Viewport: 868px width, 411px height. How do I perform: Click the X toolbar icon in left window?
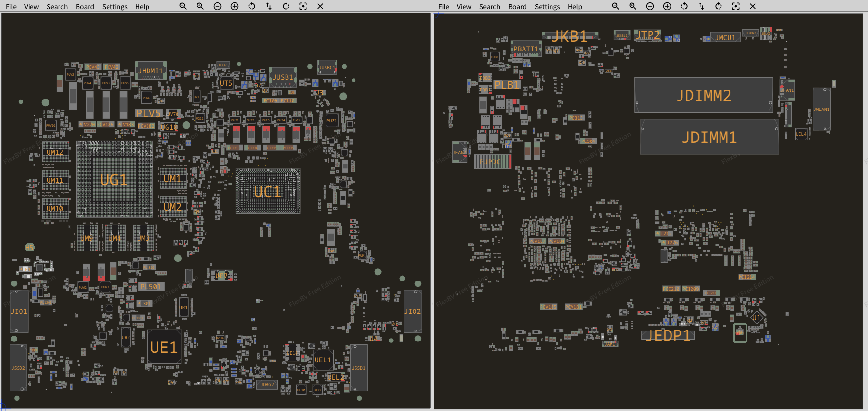pos(320,6)
